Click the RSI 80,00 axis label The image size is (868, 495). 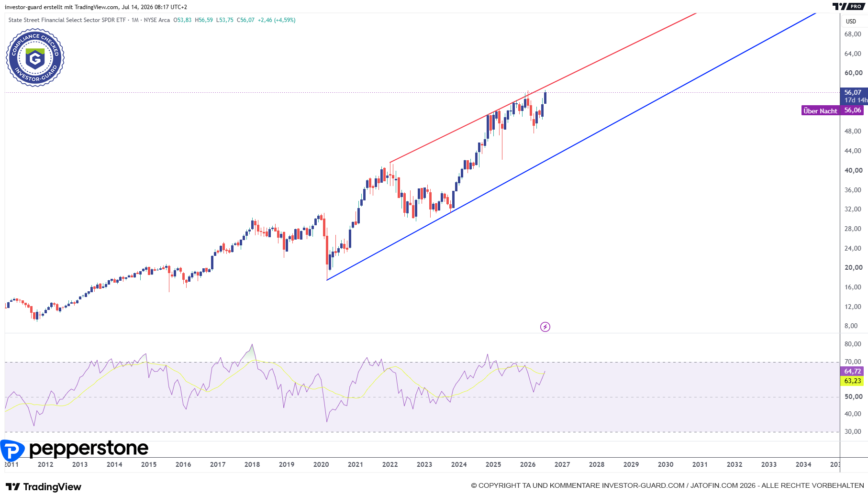point(853,344)
